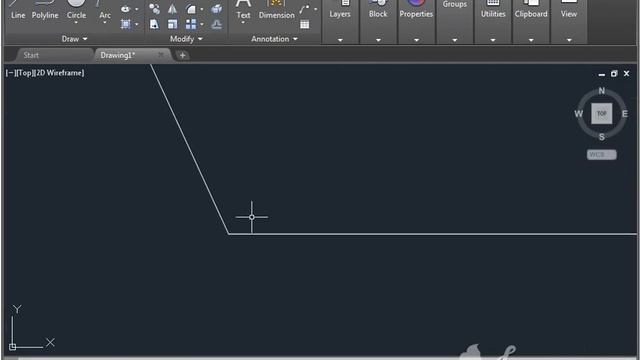
Task: Click E on the ViewCube compass
Action: (x=625, y=114)
